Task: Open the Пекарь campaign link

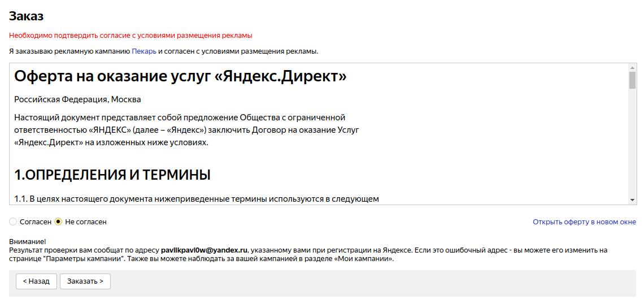Action: pos(143,51)
